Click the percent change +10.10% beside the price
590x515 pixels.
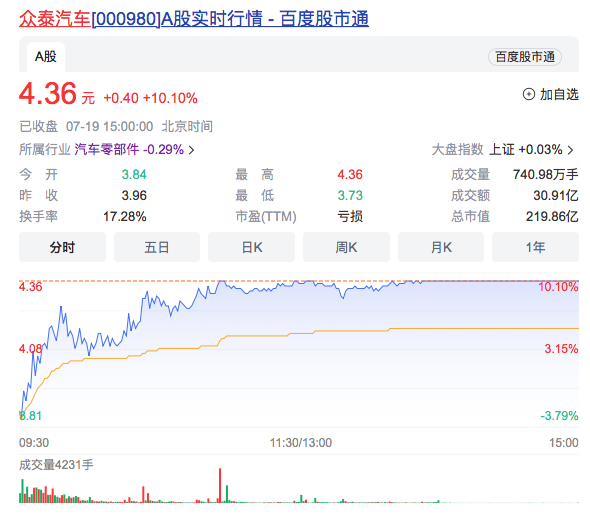click(x=170, y=98)
